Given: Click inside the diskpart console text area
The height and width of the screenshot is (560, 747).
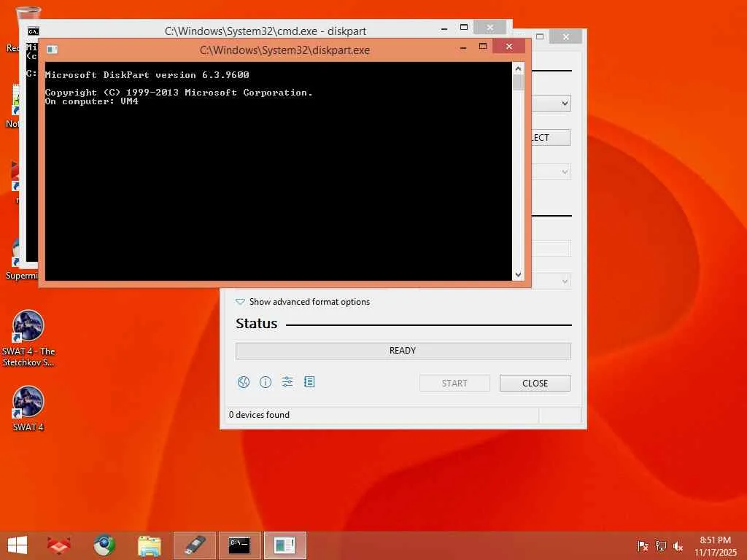Looking at the screenshot, I should click(x=279, y=171).
